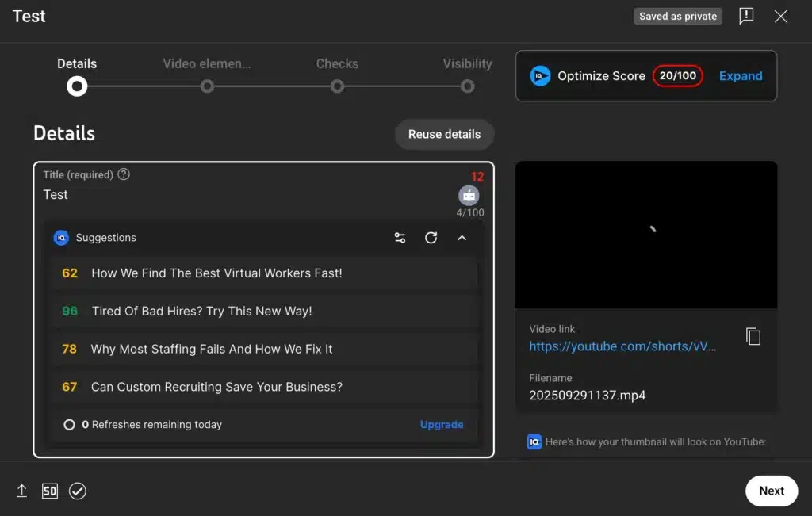Select the Checks step circle

pos(337,86)
